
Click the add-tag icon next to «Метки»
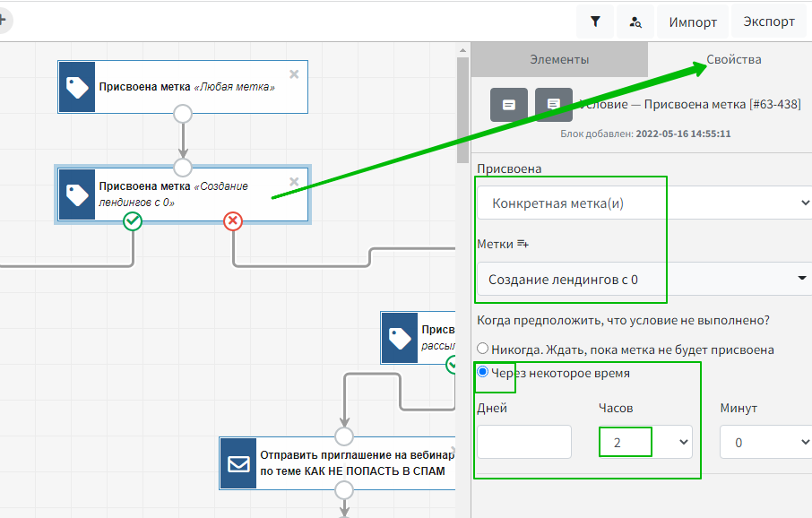pyautogui.click(x=523, y=243)
